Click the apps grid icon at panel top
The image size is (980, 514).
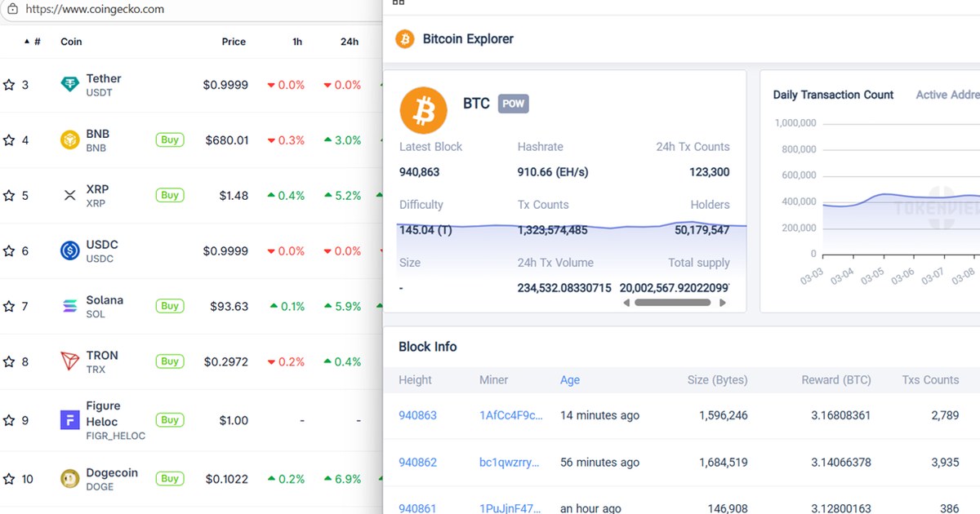(398, 3)
